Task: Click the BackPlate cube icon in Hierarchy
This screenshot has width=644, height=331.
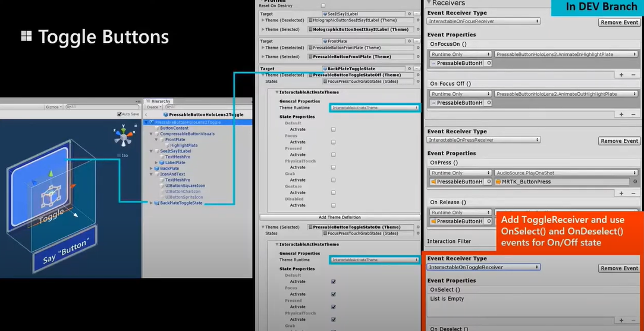Action: 156,168
